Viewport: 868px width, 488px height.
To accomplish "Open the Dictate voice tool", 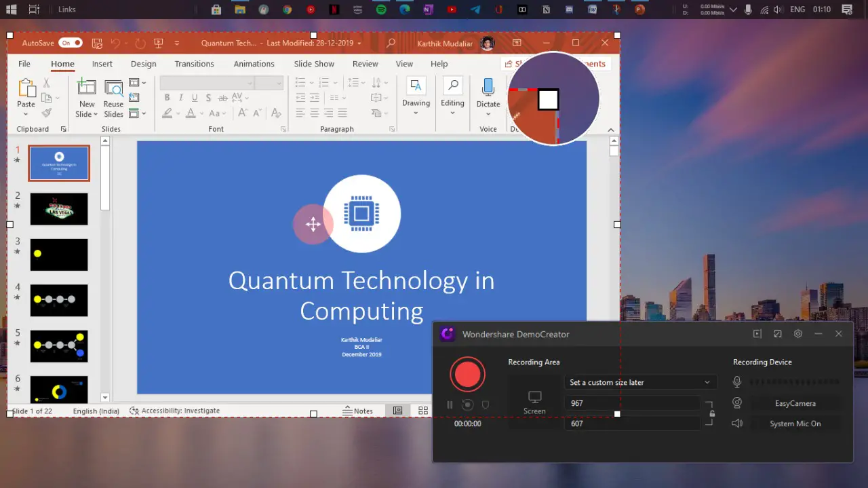I will 488,92.
